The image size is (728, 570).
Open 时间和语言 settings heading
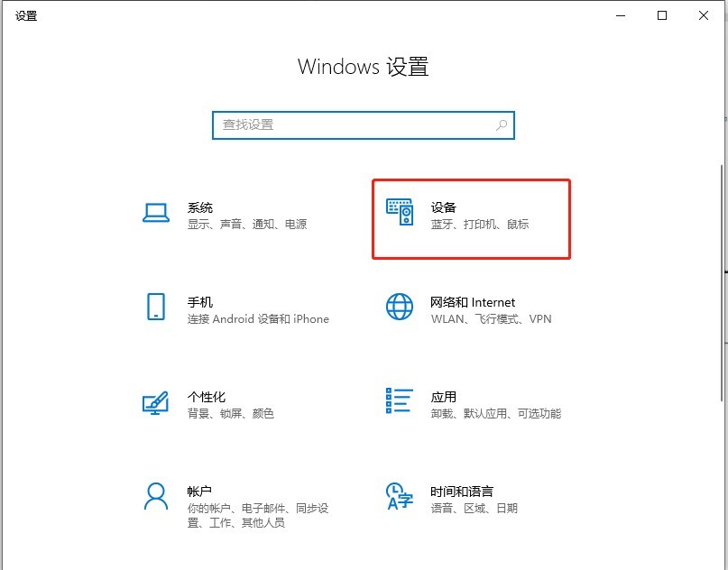[x=462, y=492]
